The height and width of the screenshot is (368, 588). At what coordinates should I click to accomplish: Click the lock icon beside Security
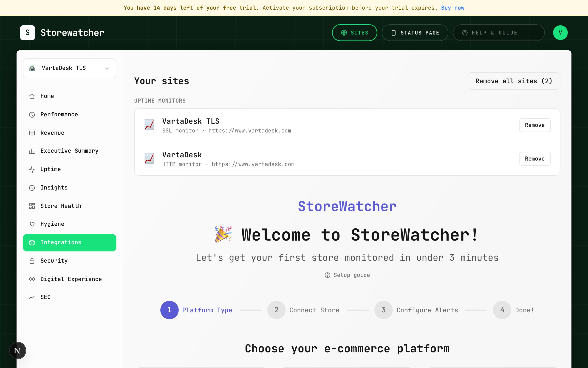pos(32,261)
